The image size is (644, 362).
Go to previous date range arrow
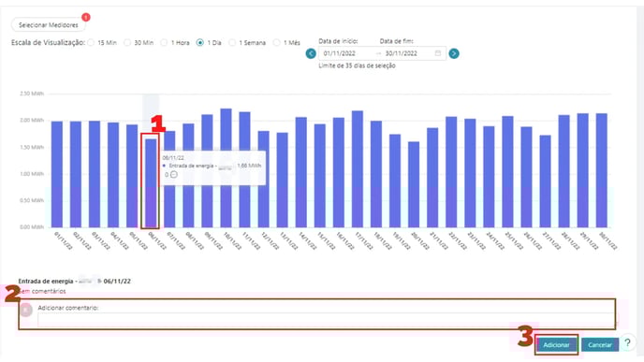[x=311, y=53]
